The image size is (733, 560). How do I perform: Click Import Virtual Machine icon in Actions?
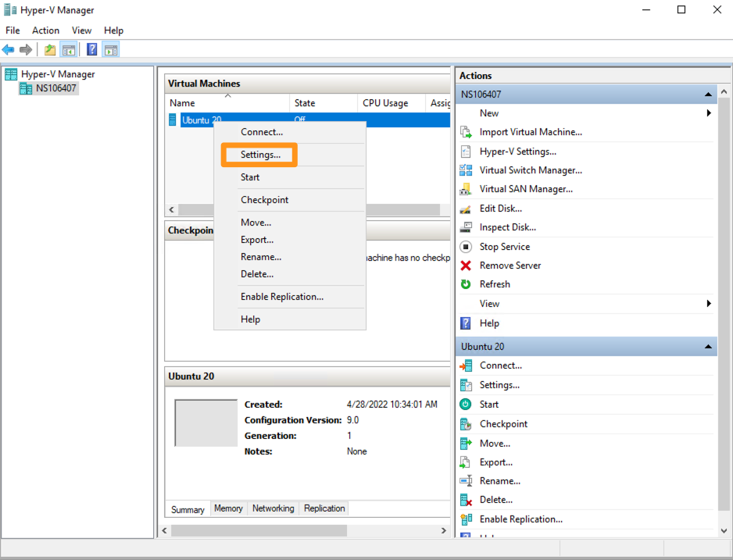click(x=466, y=132)
